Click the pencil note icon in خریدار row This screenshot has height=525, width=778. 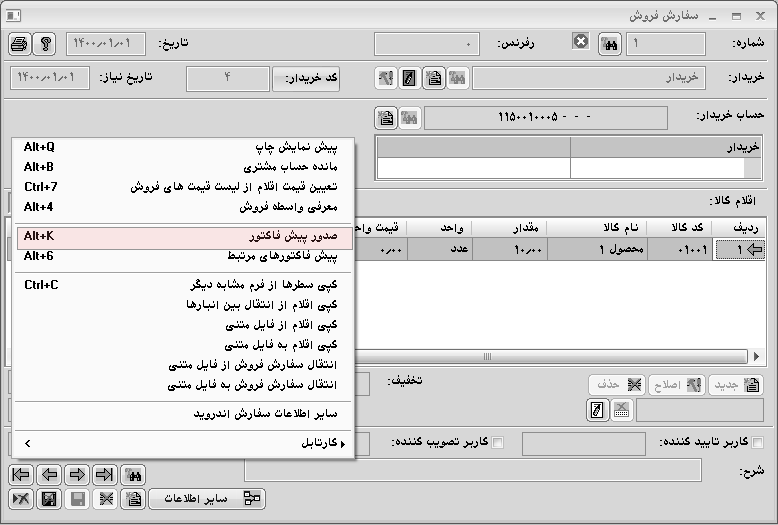coord(409,78)
